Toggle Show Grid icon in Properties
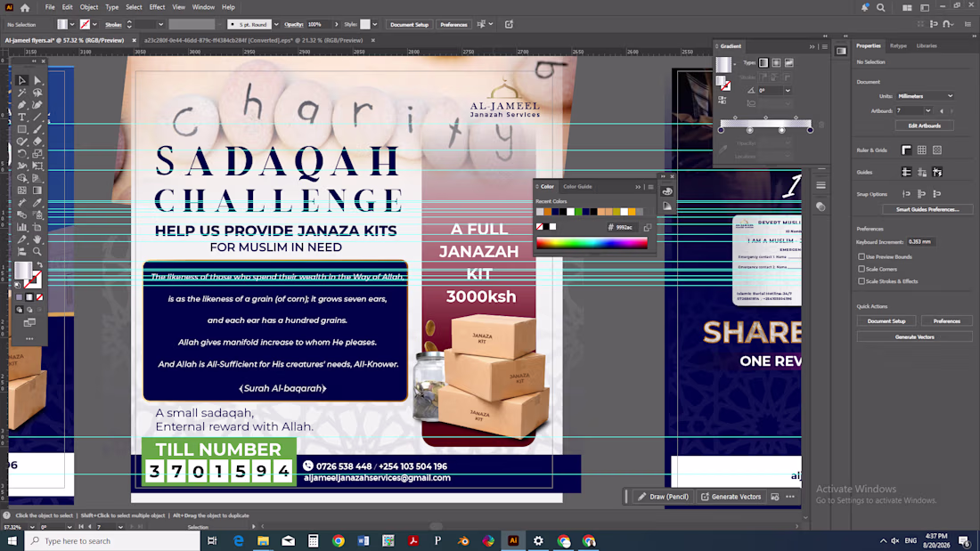 pos(922,150)
